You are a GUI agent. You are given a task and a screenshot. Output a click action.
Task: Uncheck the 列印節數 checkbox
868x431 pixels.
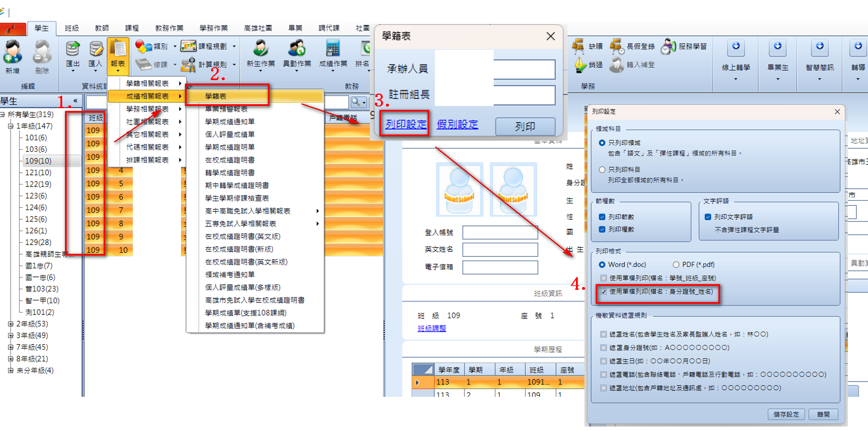pos(602,216)
